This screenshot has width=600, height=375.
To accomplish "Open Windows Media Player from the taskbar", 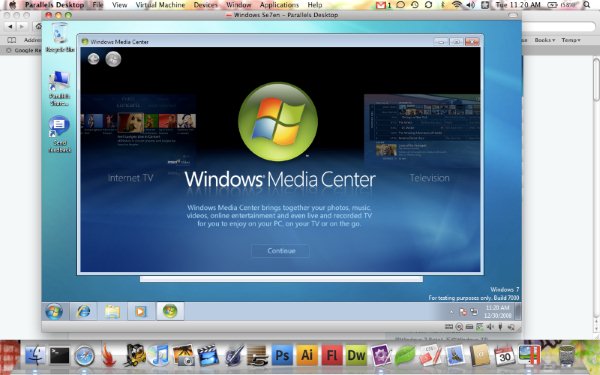I will 140,311.
